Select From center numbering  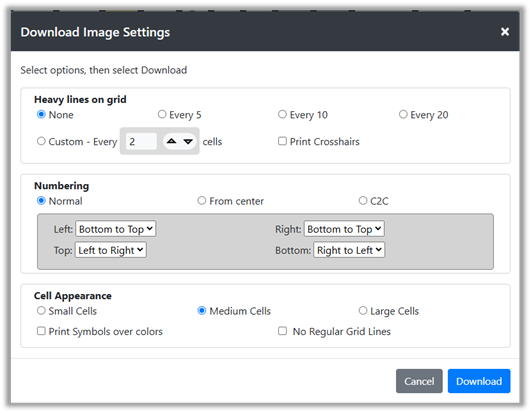(x=201, y=201)
